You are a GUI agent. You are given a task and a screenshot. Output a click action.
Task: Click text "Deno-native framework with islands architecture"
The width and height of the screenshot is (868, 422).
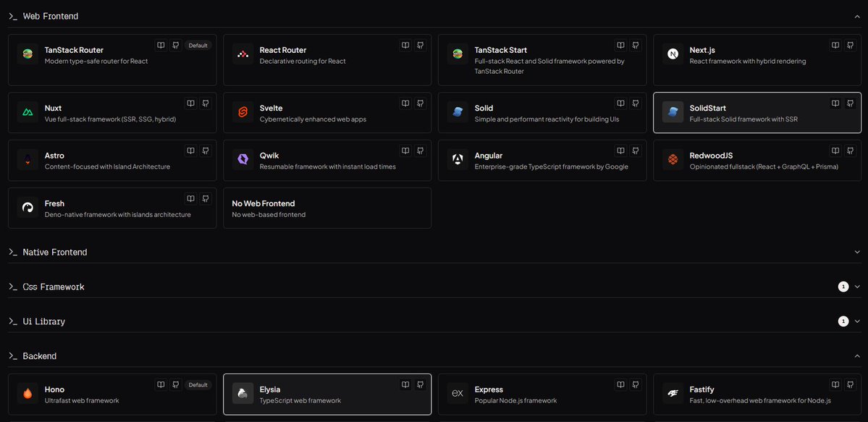pyautogui.click(x=118, y=214)
